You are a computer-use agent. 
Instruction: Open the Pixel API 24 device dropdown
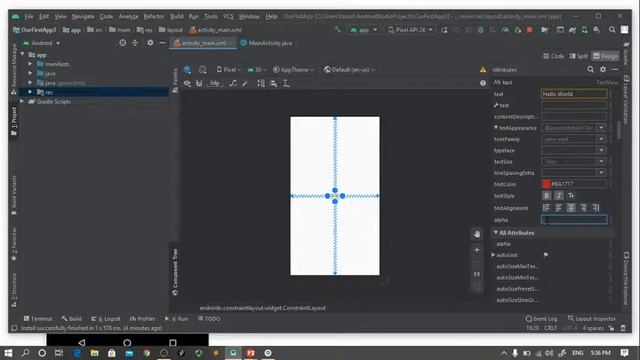click(410, 30)
